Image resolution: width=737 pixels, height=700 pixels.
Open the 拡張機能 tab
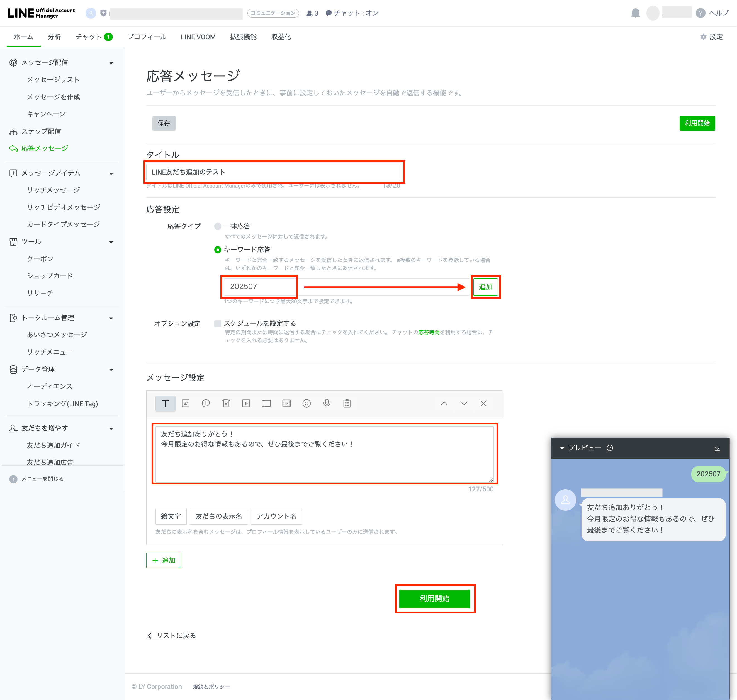tap(244, 37)
